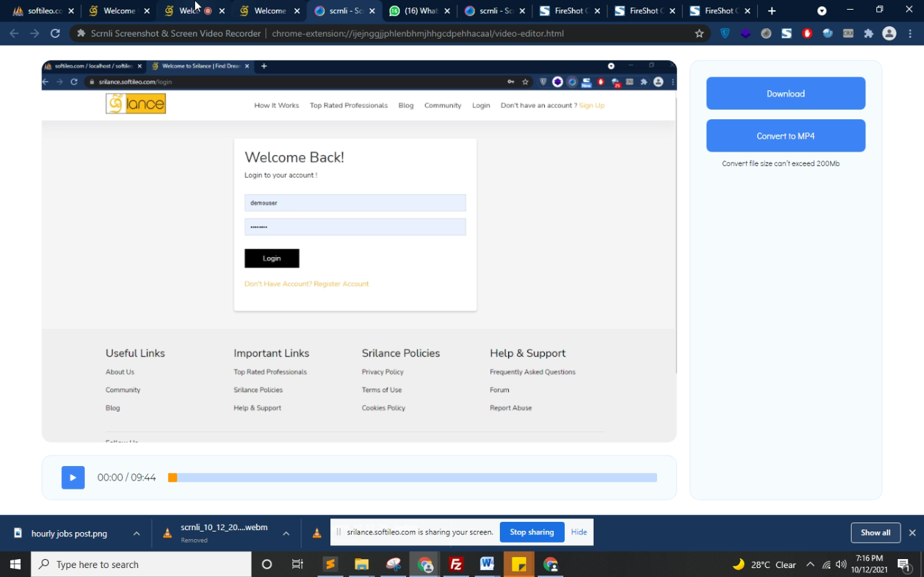The height and width of the screenshot is (577, 924).
Task: Switch to the softileo.com tab
Action: pos(40,11)
